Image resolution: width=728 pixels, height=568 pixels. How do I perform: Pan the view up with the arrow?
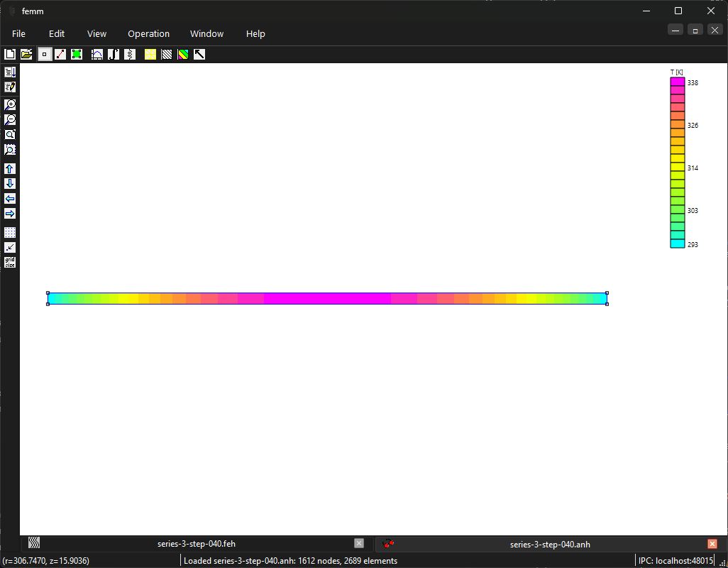click(10, 168)
